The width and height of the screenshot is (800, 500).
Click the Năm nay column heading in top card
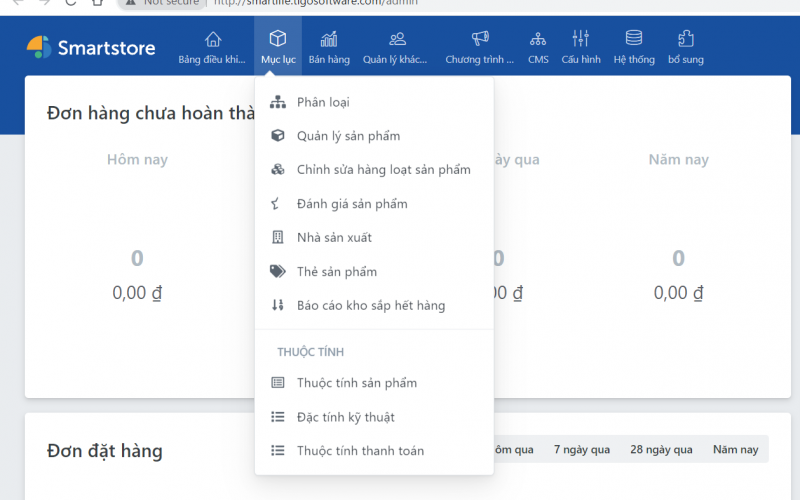click(678, 160)
